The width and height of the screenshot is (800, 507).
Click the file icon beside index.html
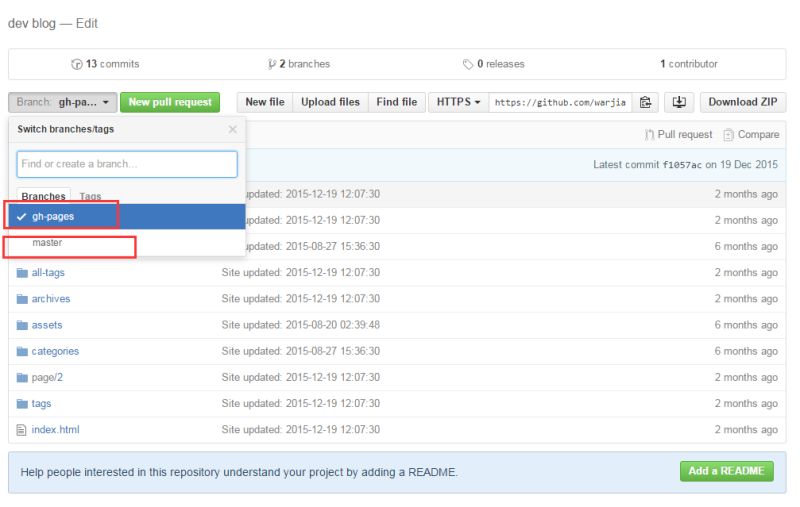[21, 430]
